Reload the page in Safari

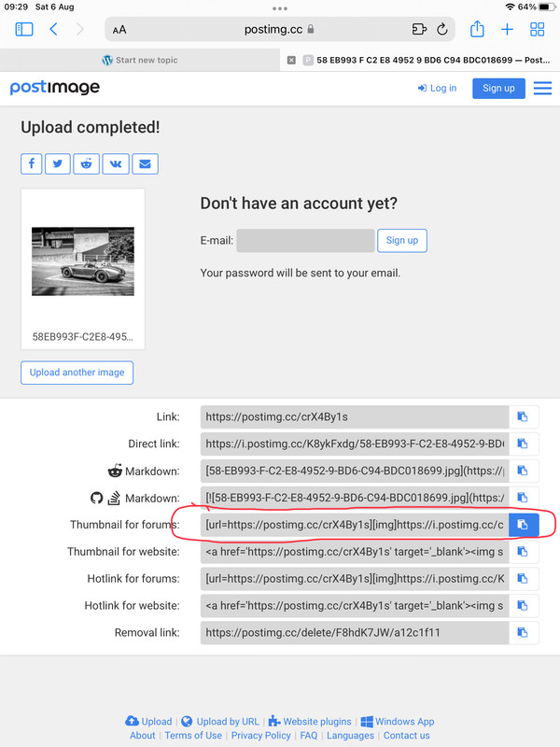(x=441, y=30)
